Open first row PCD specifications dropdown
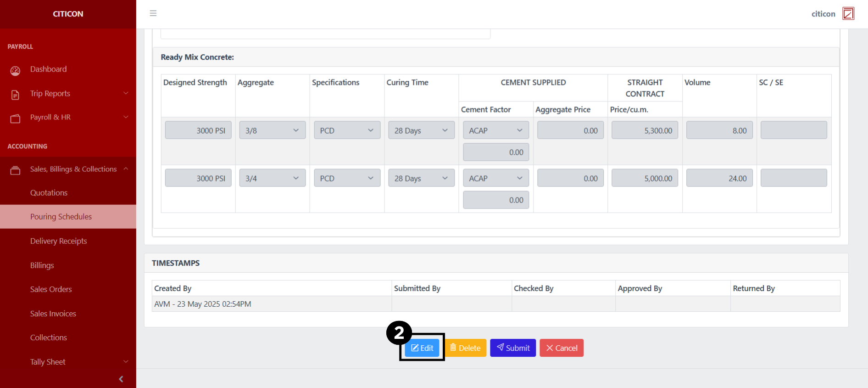 346,130
